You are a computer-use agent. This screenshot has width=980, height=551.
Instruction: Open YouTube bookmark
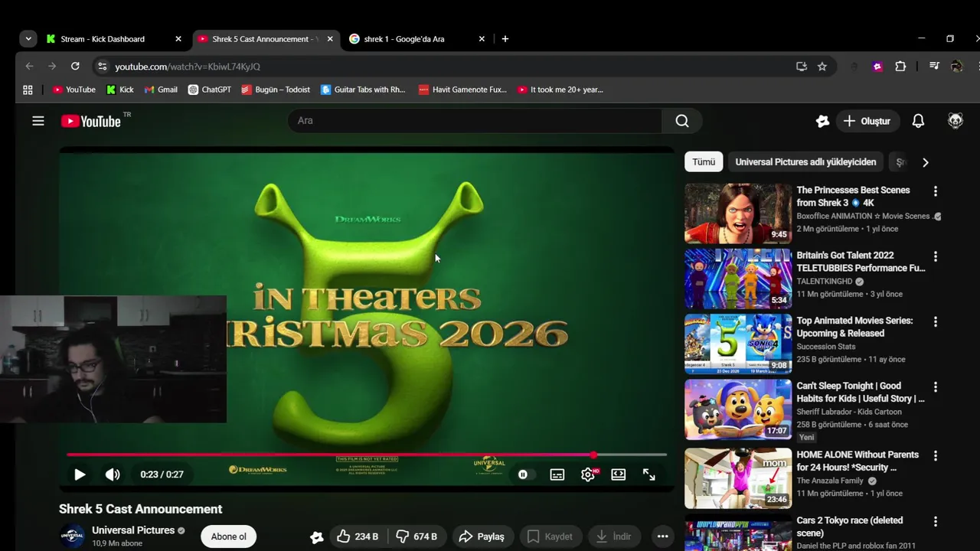pos(74,90)
